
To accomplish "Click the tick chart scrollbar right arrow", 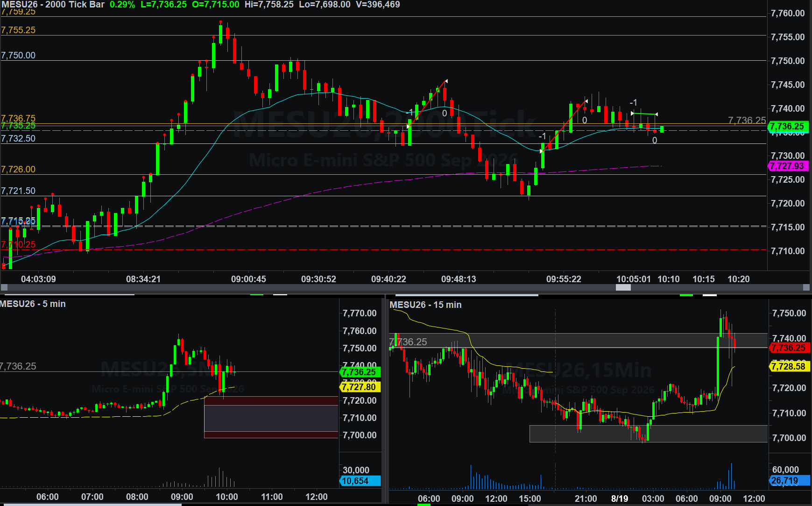I will (x=805, y=287).
